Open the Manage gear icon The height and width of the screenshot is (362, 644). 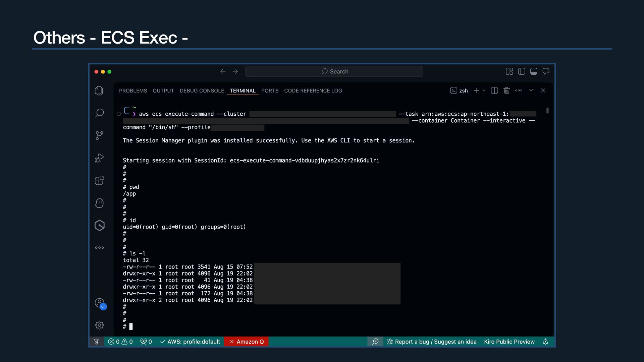point(99,325)
